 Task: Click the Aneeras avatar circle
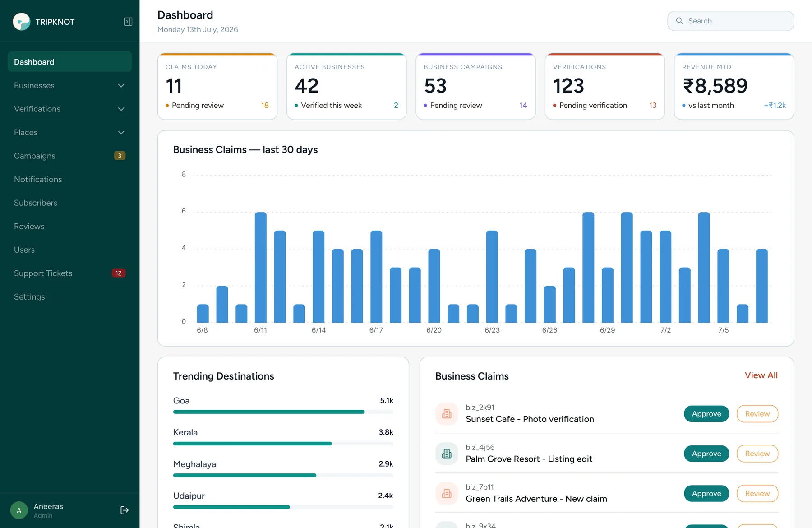(x=19, y=510)
